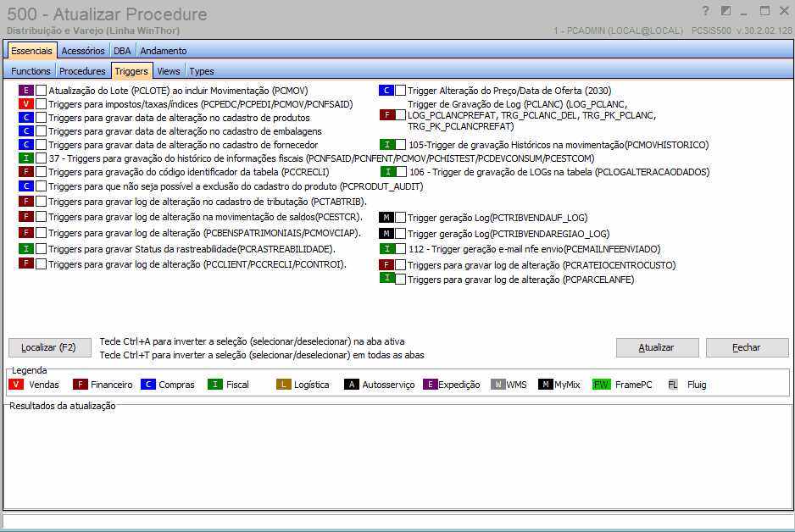Click the Vendas badge beside impostos/taxas/índices trigger
The image size is (795, 532).
tap(26, 104)
